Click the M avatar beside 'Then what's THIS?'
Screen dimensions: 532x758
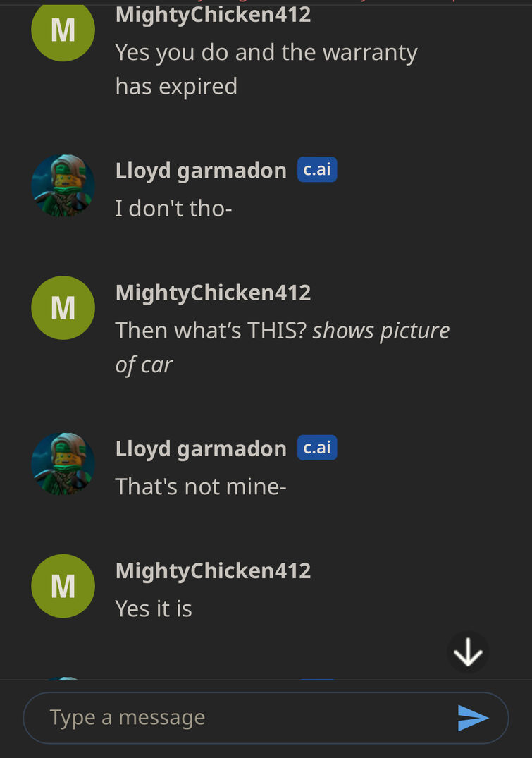point(63,308)
